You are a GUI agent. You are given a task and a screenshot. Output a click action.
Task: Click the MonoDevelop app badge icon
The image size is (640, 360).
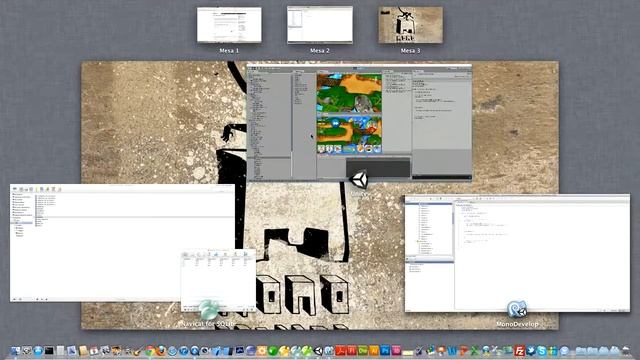(517, 310)
